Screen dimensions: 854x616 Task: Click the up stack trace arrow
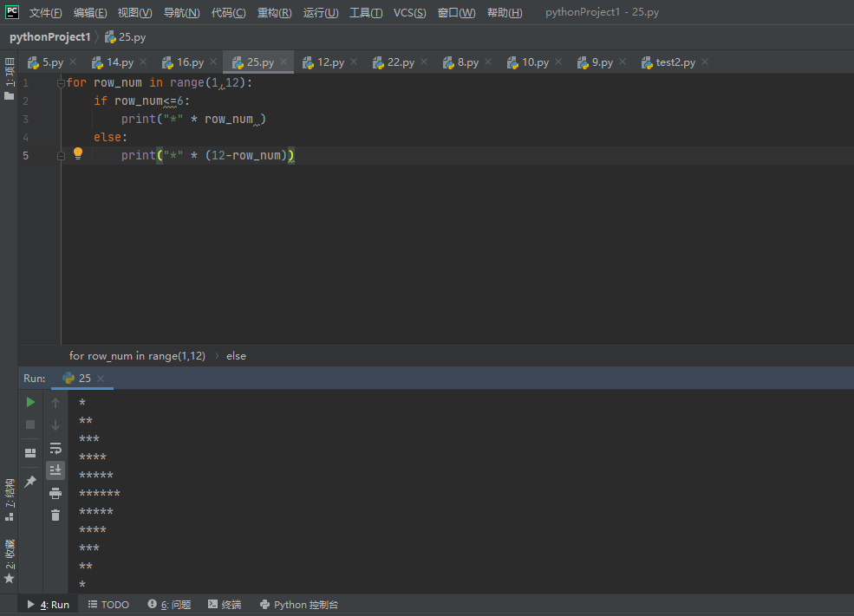point(55,403)
